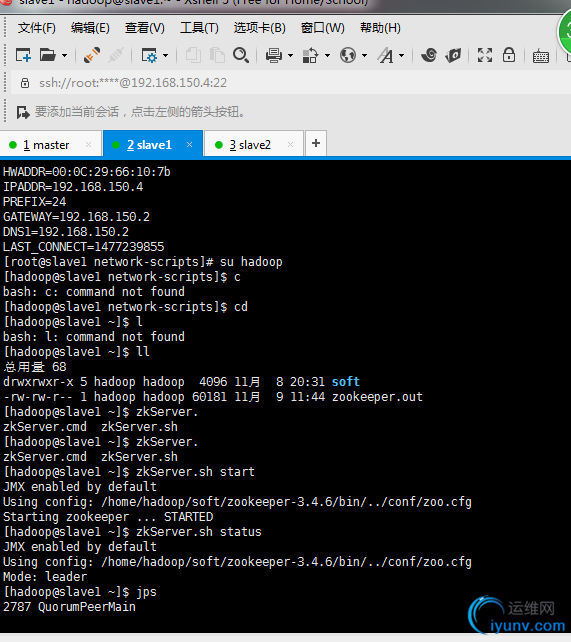Switch to the 3 slave2 tab
The width and height of the screenshot is (571, 642).
(x=250, y=145)
